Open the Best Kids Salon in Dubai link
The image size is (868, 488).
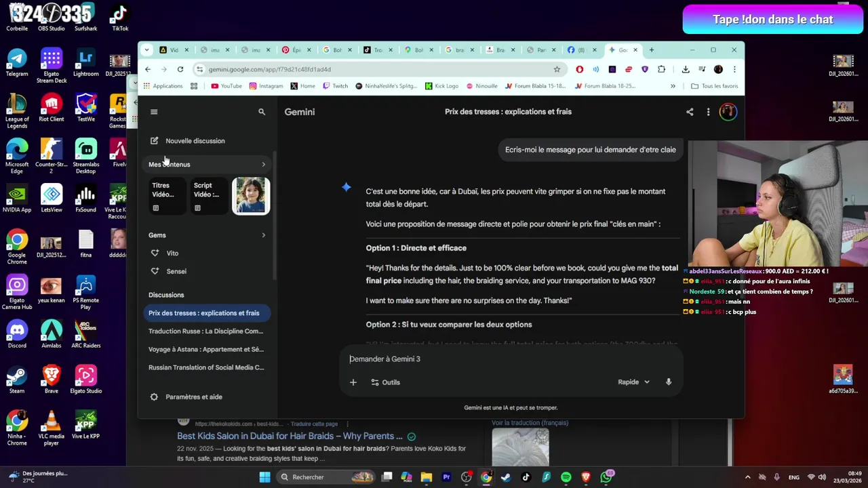point(290,436)
